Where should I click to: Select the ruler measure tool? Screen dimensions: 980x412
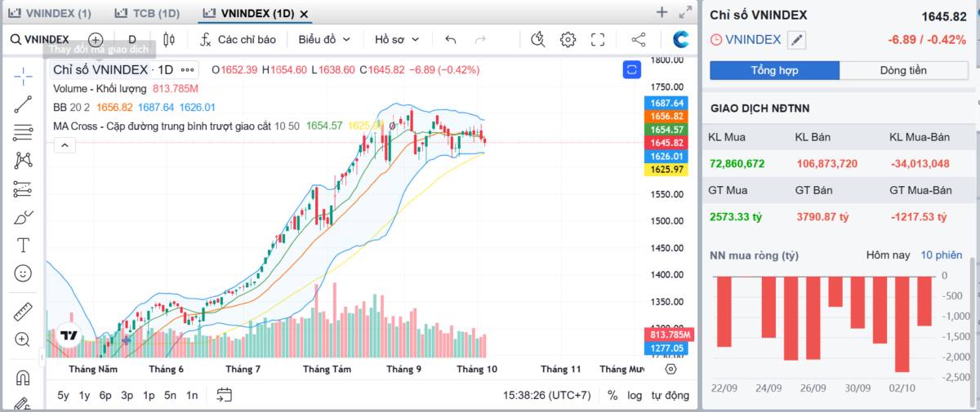click(23, 312)
